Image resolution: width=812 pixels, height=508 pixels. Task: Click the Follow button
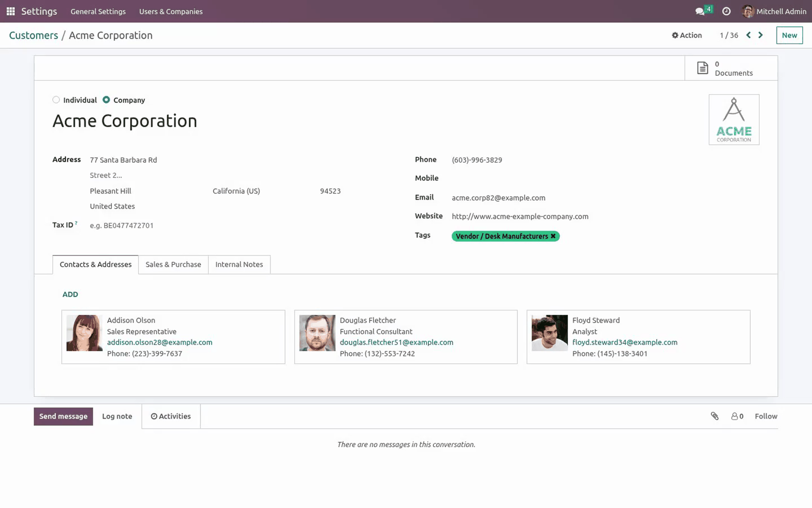pos(766,416)
